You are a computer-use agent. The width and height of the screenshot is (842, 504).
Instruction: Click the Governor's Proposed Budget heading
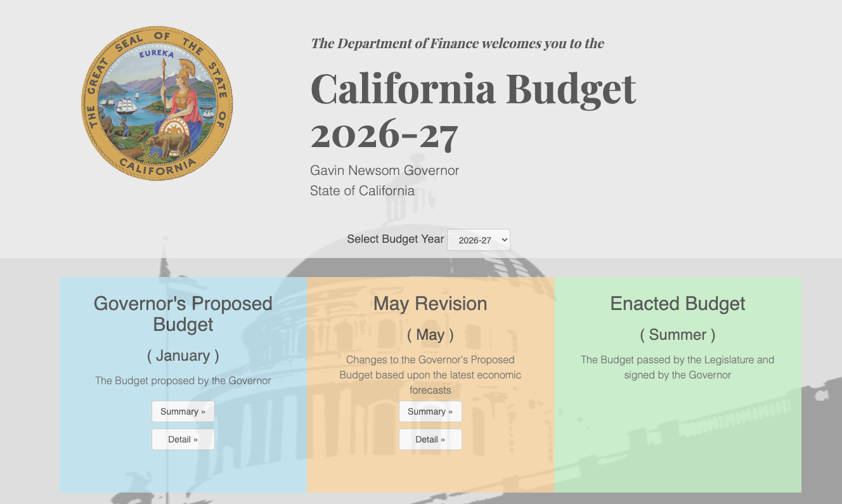[183, 314]
